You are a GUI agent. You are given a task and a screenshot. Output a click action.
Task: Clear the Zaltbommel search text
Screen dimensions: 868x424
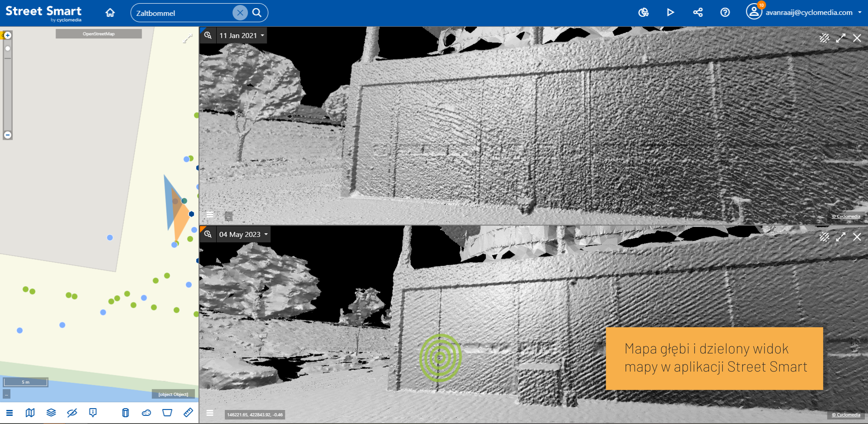click(x=240, y=13)
